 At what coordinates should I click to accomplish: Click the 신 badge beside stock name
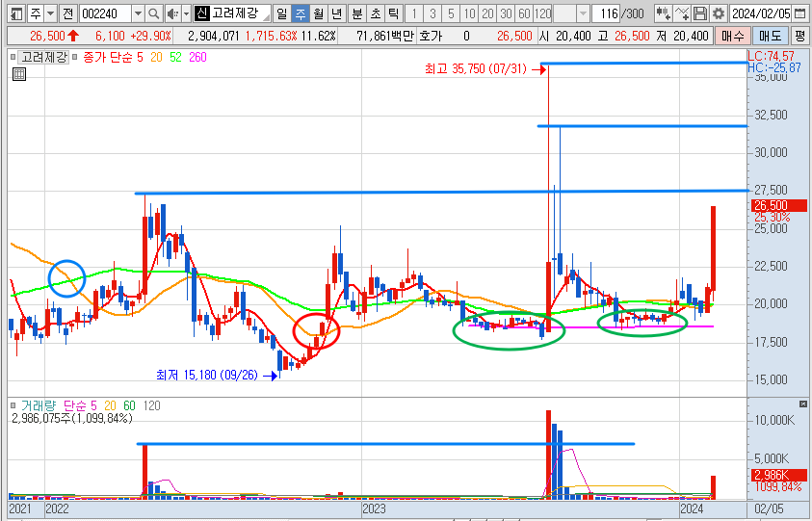201,13
